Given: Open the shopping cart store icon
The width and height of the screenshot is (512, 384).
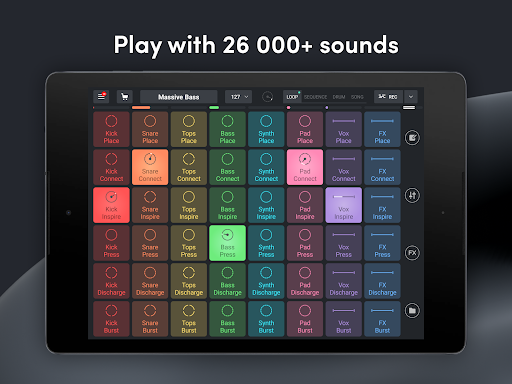Looking at the screenshot, I should click(125, 97).
